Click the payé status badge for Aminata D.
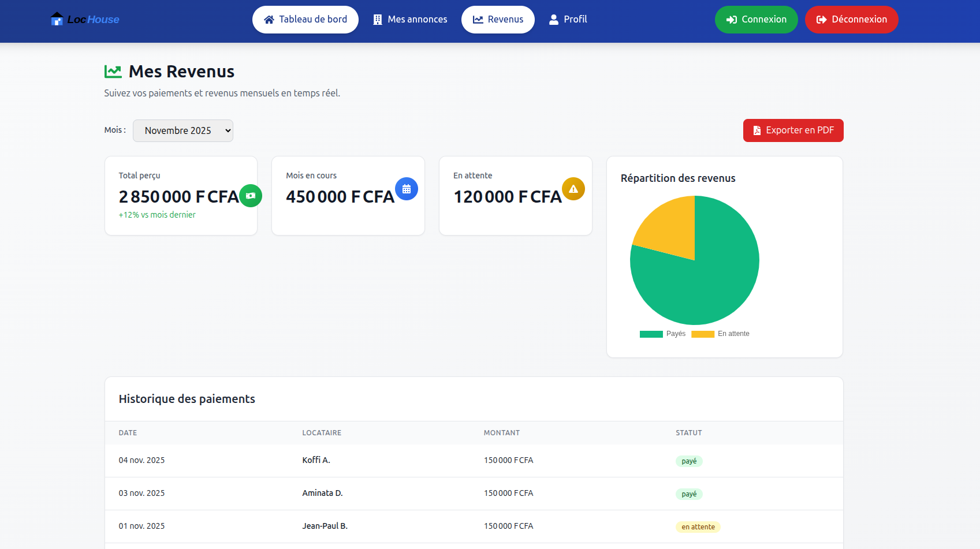This screenshot has height=549, width=980. [689, 494]
